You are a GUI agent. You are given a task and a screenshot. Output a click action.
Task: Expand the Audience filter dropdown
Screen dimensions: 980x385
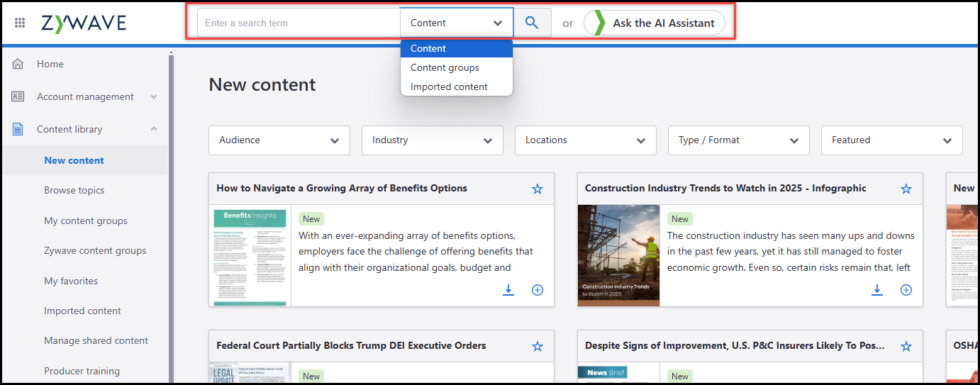click(x=279, y=140)
